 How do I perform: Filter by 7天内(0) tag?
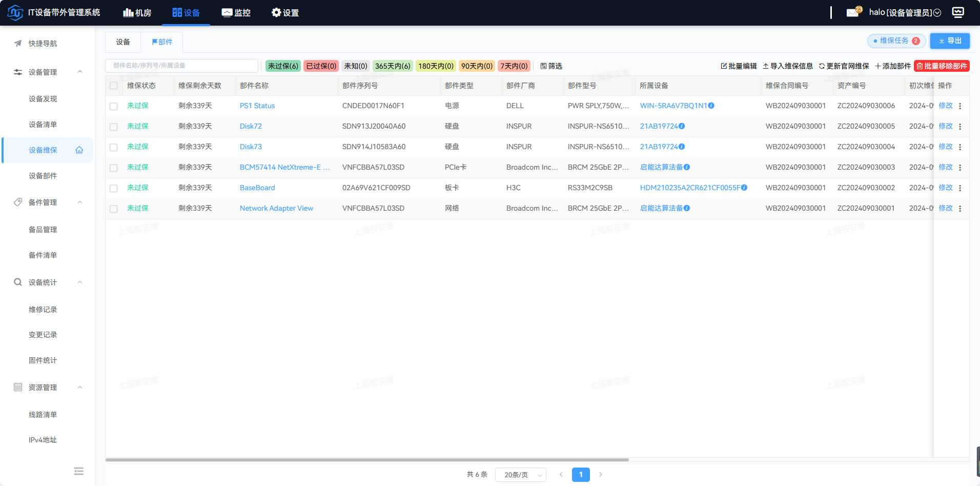[x=514, y=66]
